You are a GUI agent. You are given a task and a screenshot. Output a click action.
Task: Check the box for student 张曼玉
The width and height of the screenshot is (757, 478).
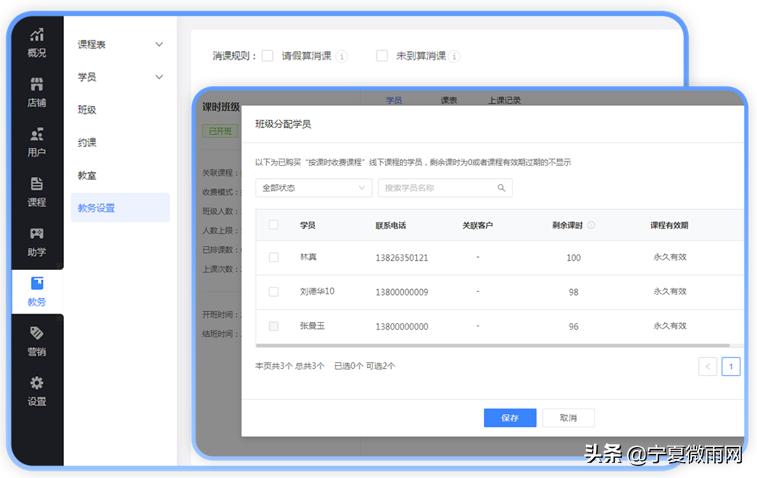click(273, 326)
